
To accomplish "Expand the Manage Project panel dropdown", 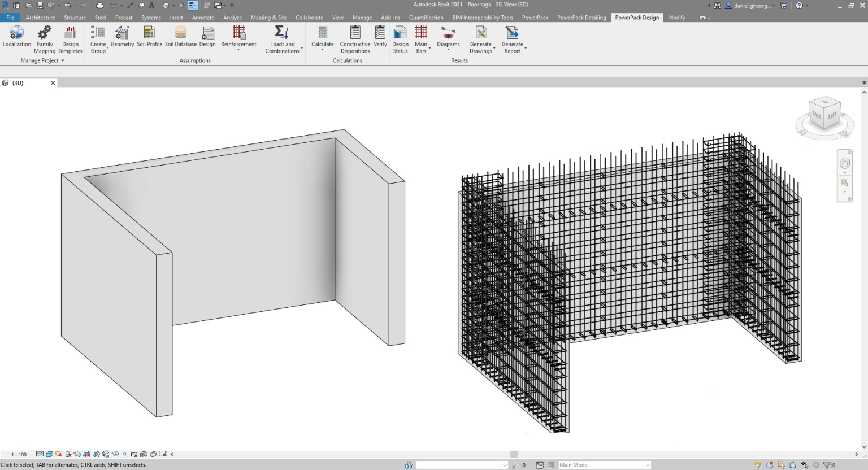I will pos(62,60).
